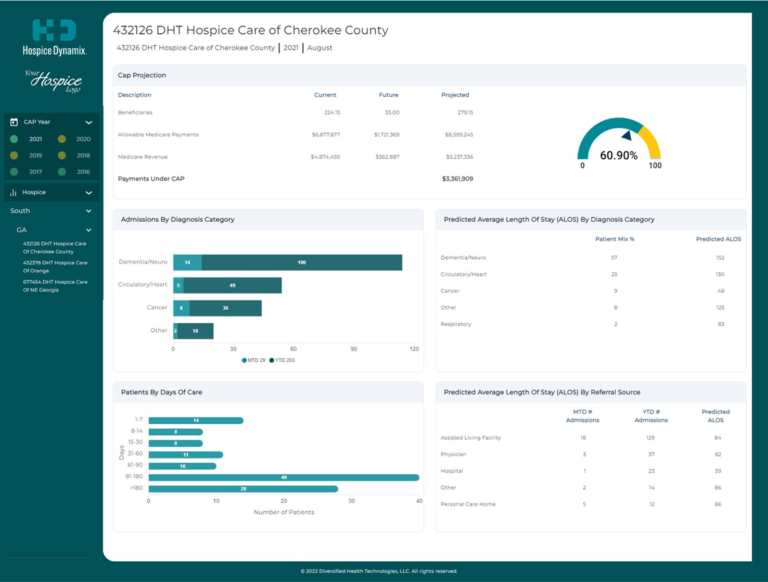The height and width of the screenshot is (582, 768).
Task: Select CAP year 2021
Action: pyautogui.click(x=27, y=139)
